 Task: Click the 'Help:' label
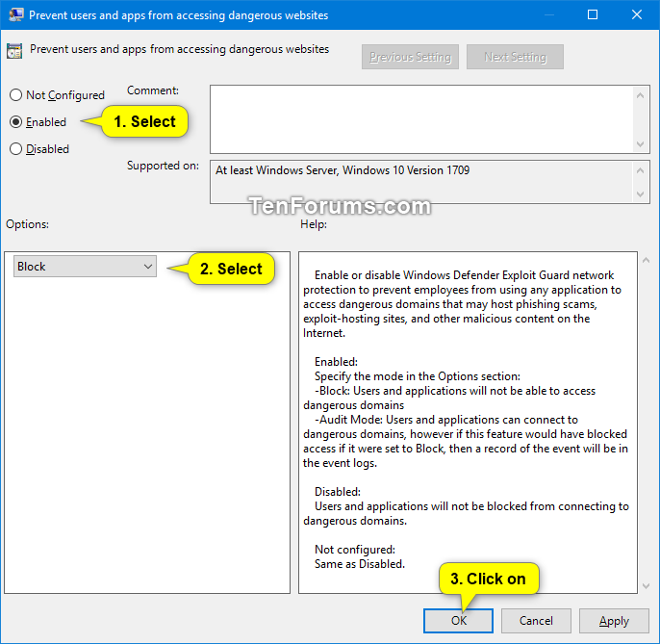(314, 224)
